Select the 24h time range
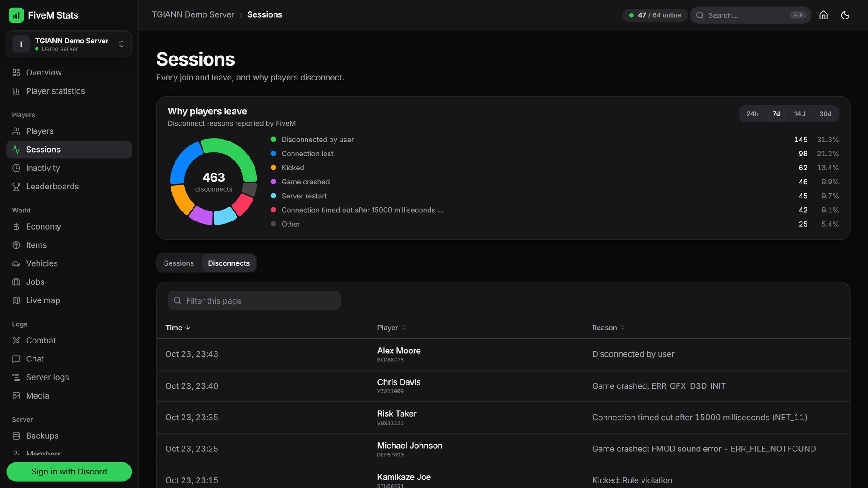 point(752,114)
